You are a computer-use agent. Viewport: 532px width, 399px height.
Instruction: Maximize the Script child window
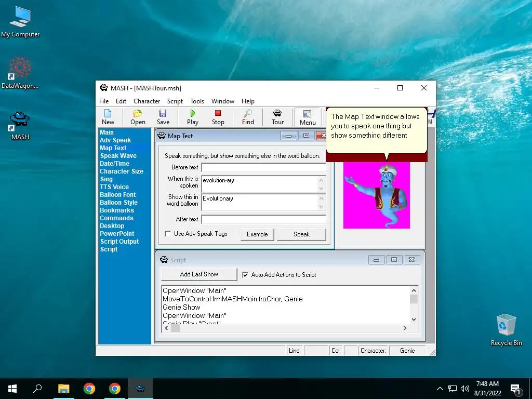(x=394, y=260)
